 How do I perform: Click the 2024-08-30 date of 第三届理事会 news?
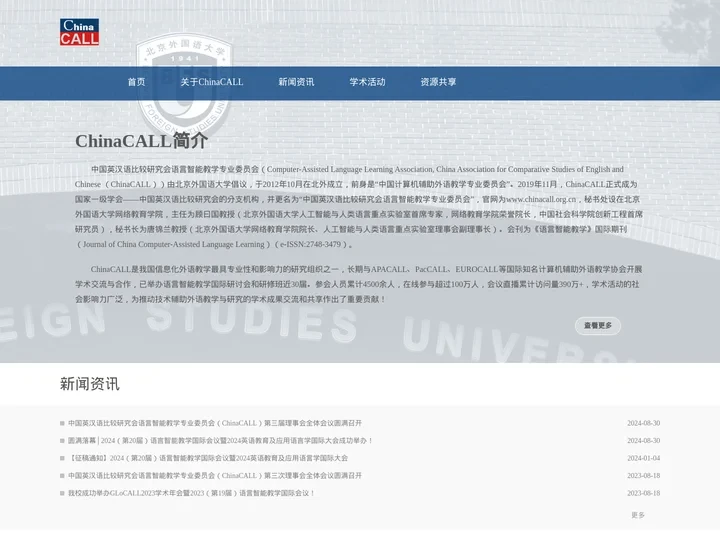(x=643, y=423)
